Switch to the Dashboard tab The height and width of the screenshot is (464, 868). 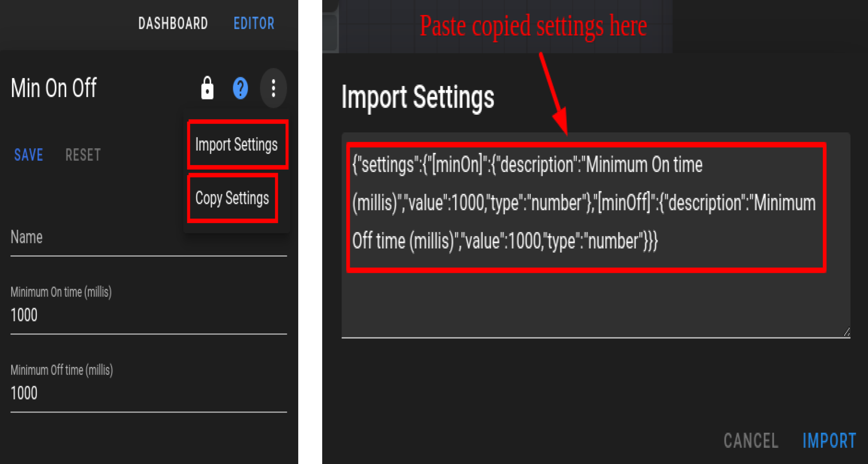point(173,24)
